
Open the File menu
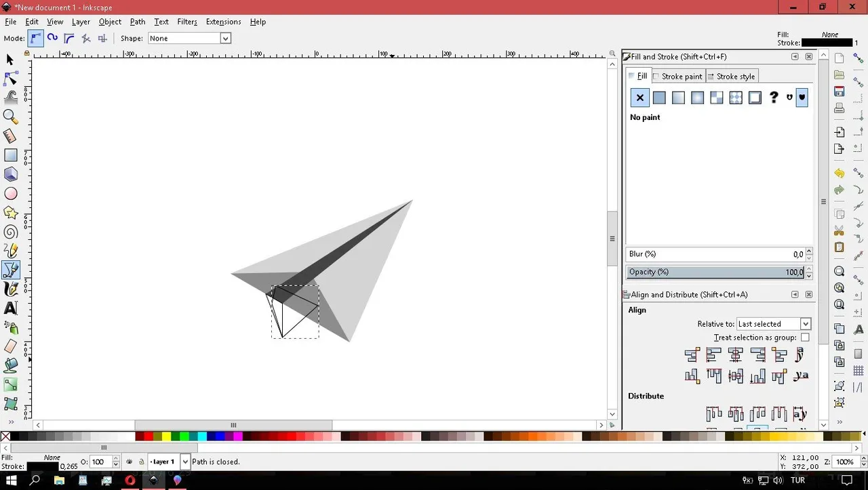pos(10,22)
